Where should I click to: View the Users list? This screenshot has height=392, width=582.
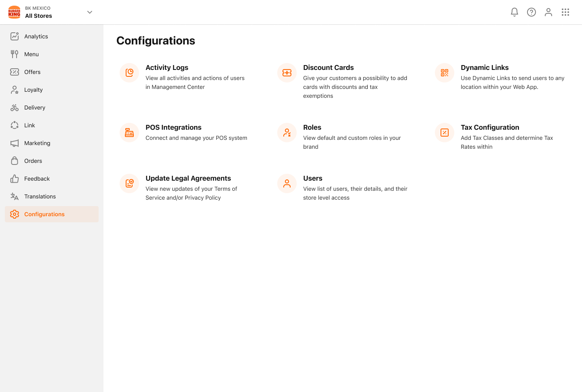[x=313, y=178]
